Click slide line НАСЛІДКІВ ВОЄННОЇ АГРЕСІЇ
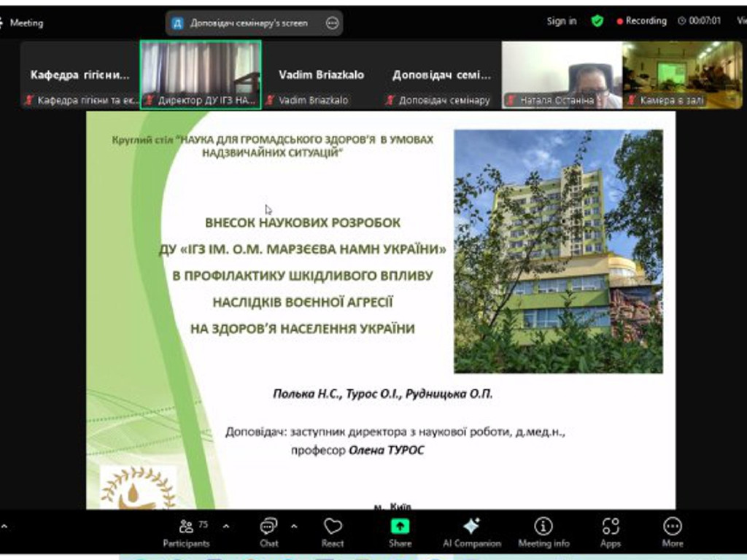The image size is (747, 560). pyautogui.click(x=303, y=302)
